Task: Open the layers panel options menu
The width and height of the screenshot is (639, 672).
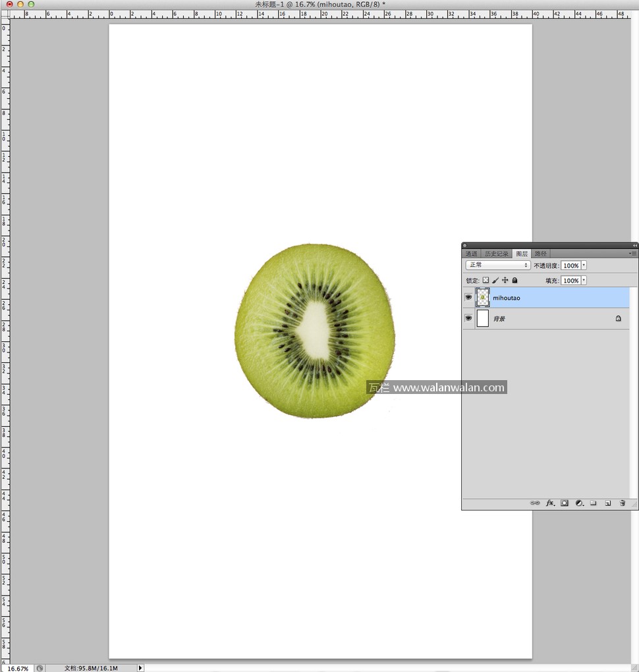Action: coord(632,253)
